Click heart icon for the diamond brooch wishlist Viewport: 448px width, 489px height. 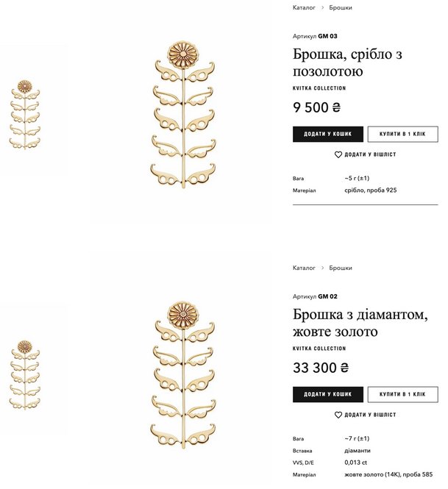(x=338, y=415)
